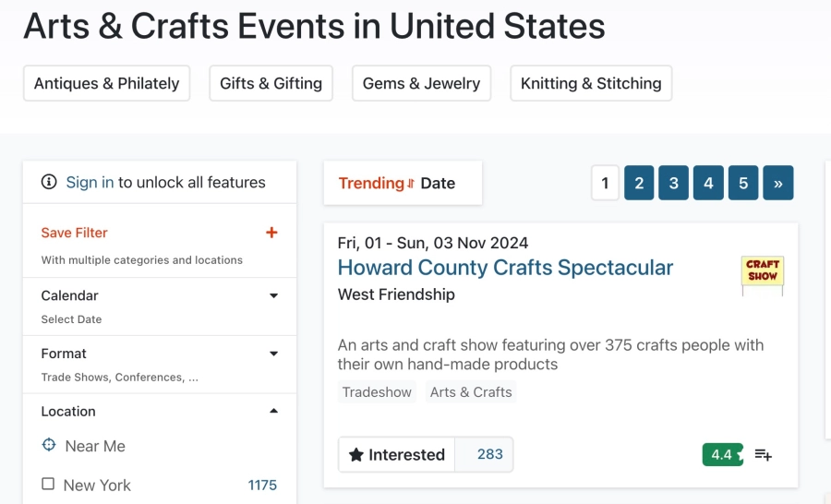The height and width of the screenshot is (504, 831).
Task: Go to results page 3
Action: 674,183
